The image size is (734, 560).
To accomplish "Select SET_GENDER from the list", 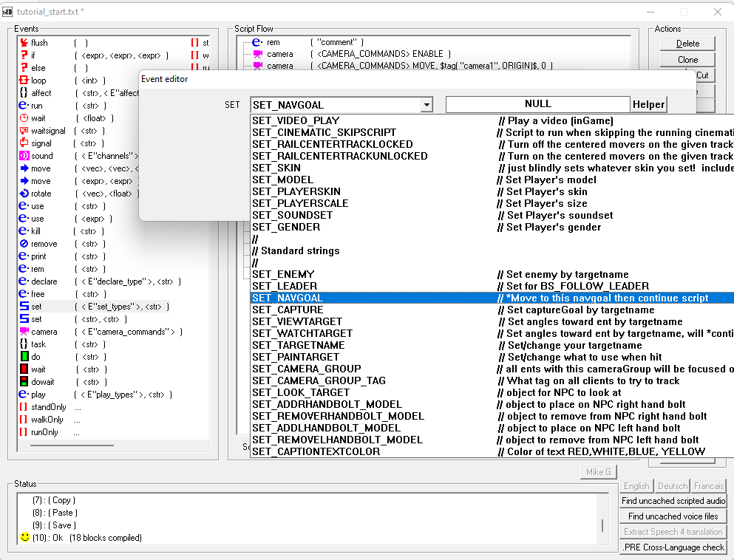I will [492, 227].
